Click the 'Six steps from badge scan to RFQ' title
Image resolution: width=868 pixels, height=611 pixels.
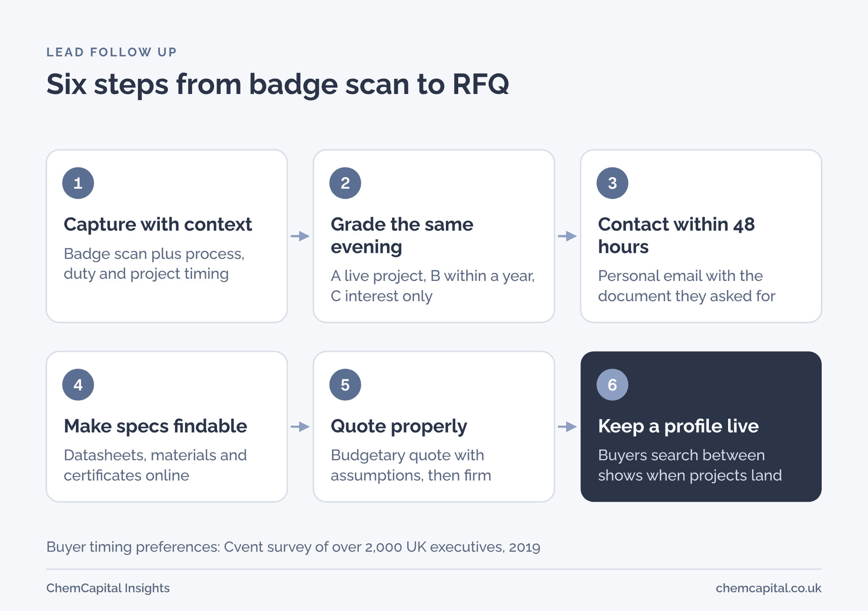click(278, 85)
